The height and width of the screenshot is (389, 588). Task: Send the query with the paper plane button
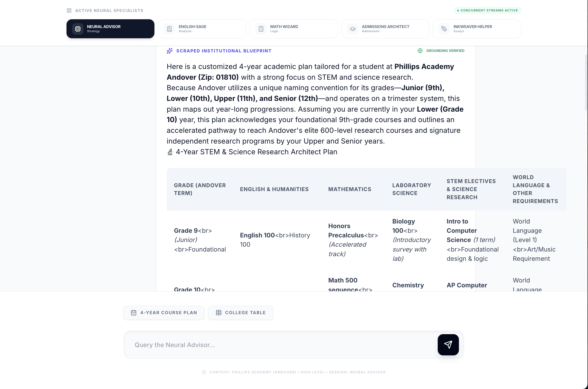tap(448, 345)
